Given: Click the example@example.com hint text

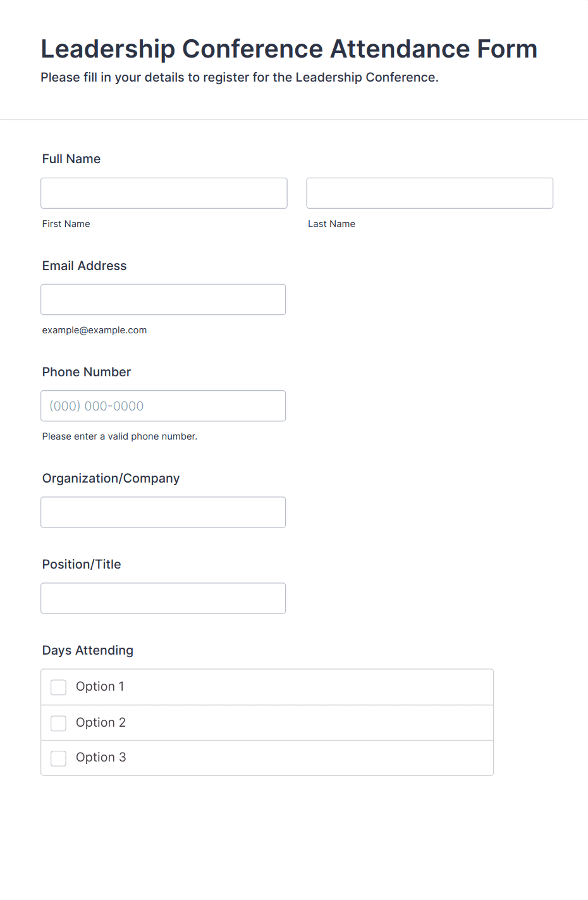Looking at the screenshot, I should pyautogui.click(x=94, y=330).
